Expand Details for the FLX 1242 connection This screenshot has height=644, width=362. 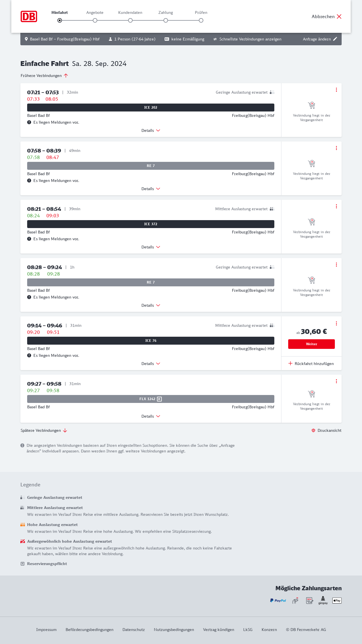pos(151,416)
